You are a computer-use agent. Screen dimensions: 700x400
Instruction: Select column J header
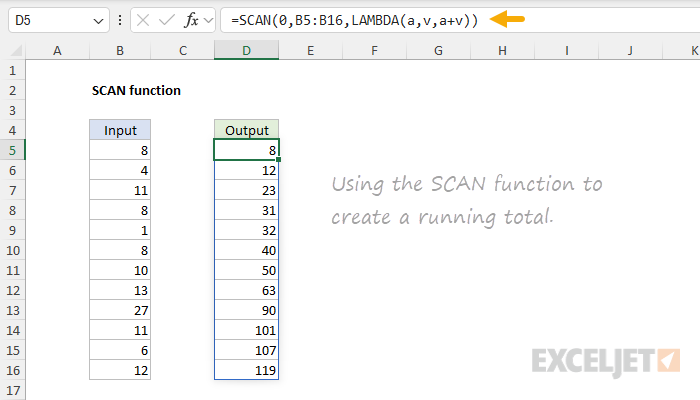coord(630,50)
